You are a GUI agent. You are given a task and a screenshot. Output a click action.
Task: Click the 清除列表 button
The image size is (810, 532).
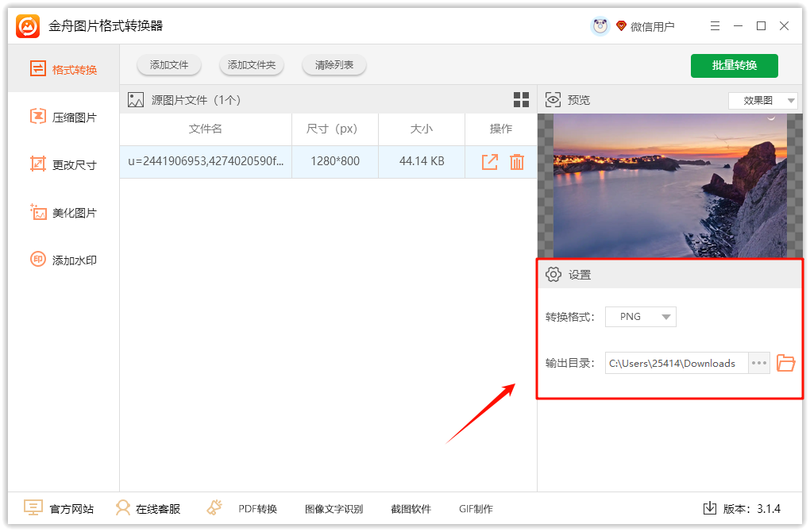[334, 65]
